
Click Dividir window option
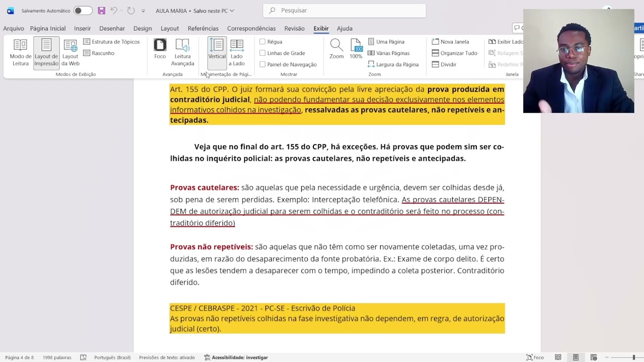(x=444, y=64)
